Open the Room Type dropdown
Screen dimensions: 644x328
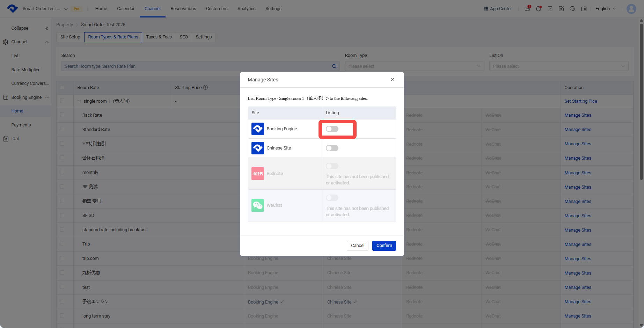[415, 66]
